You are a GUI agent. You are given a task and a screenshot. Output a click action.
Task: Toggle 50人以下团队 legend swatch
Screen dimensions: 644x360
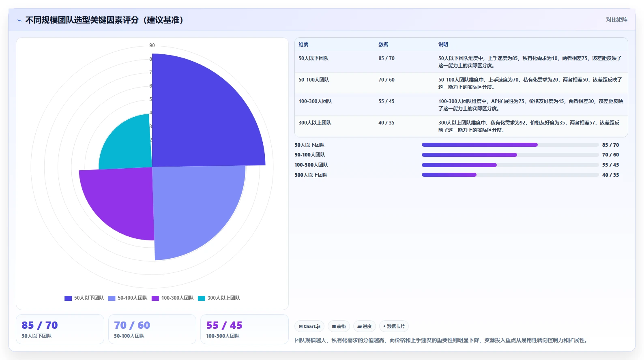(x=68, y=298)
